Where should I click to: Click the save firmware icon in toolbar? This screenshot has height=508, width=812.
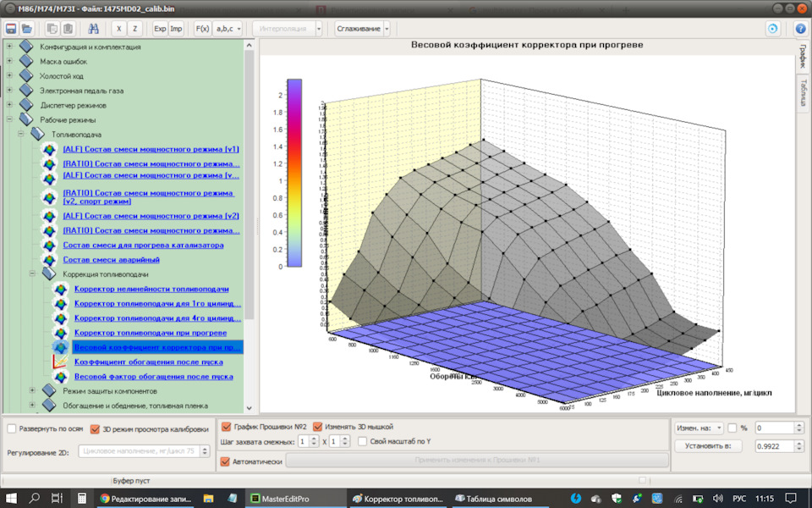(x=11, y=29)
